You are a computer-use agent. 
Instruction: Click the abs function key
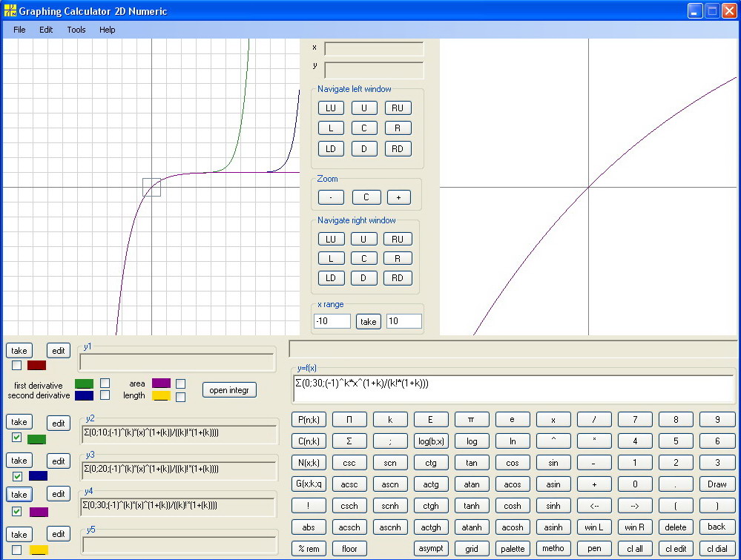click(x=309, y=527)
